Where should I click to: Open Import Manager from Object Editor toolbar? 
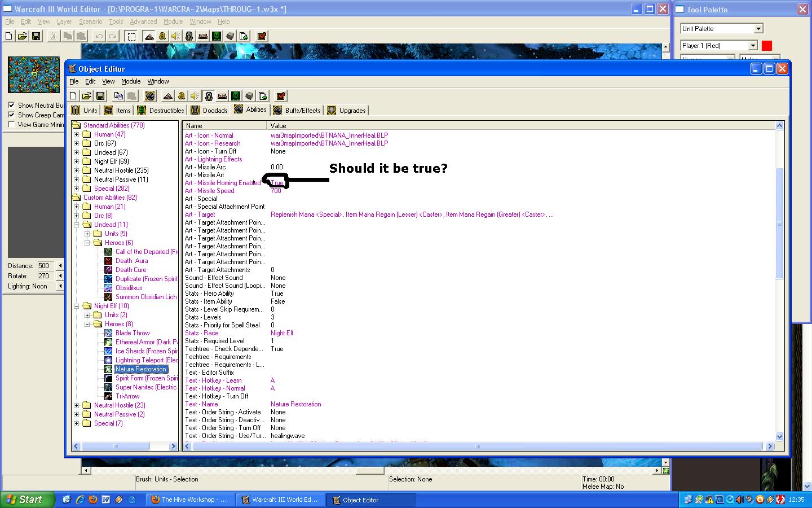(263, 96)
